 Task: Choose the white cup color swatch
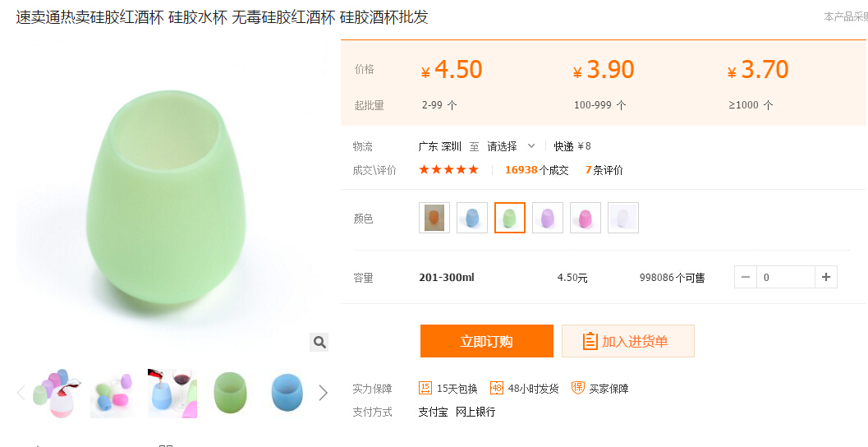click(623, 218)
